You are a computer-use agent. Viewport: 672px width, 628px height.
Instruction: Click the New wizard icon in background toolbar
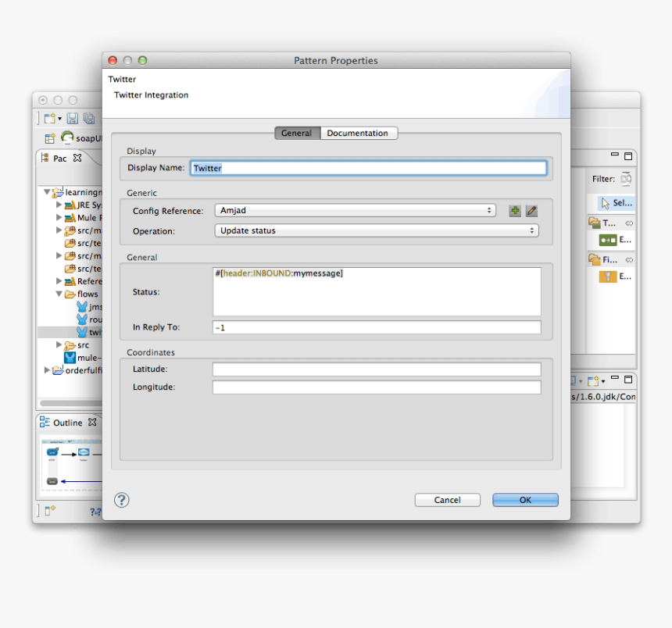(50, 118)
